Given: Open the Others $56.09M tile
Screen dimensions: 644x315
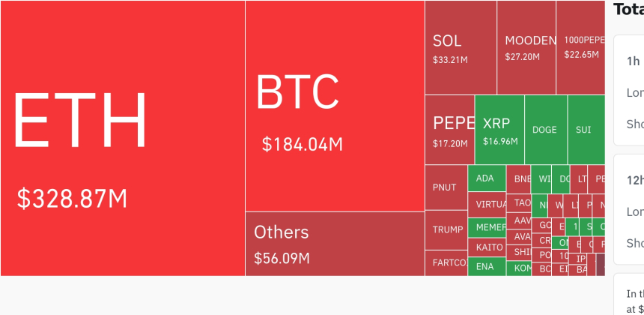Looking at the screenshot, I should click(x=334, y=244).
